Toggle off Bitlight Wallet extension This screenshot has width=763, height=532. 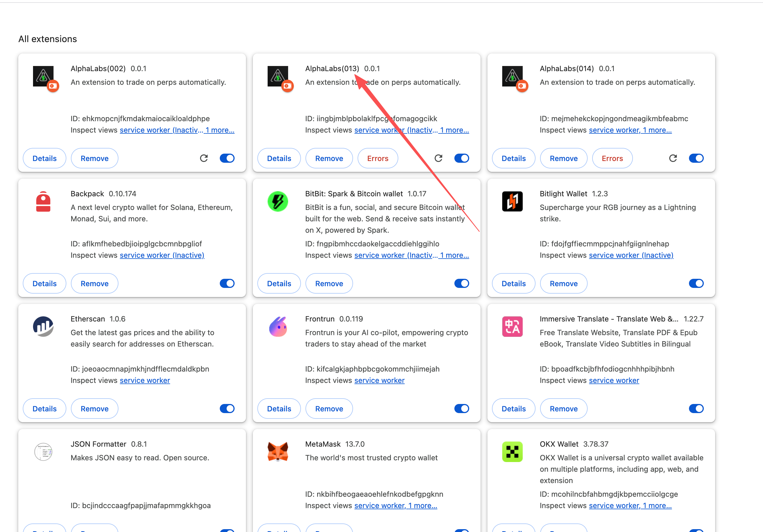pos(696,283)
